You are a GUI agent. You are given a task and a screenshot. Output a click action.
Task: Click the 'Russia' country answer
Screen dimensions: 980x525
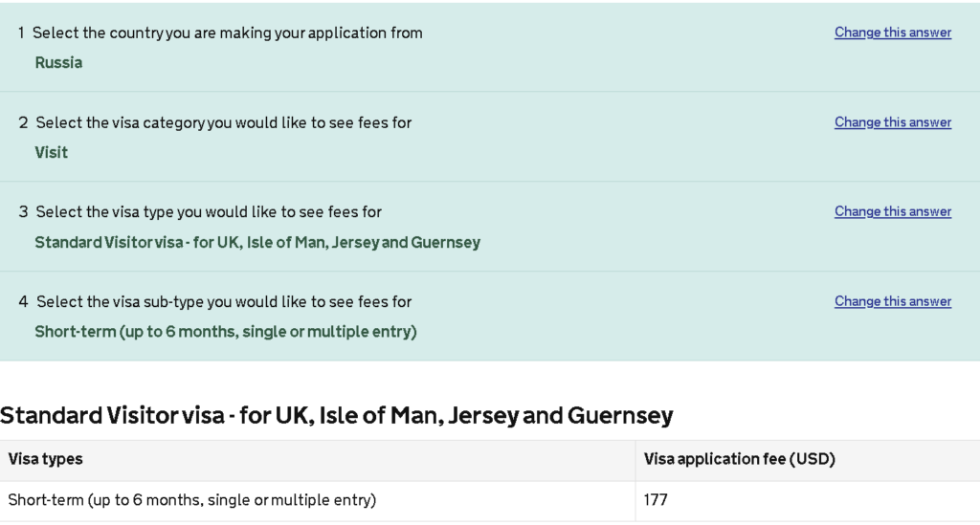(58, 63)
